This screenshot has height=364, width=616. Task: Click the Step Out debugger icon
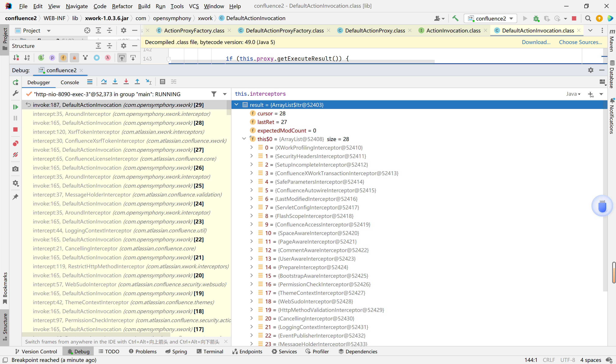(x=137, y=82)
